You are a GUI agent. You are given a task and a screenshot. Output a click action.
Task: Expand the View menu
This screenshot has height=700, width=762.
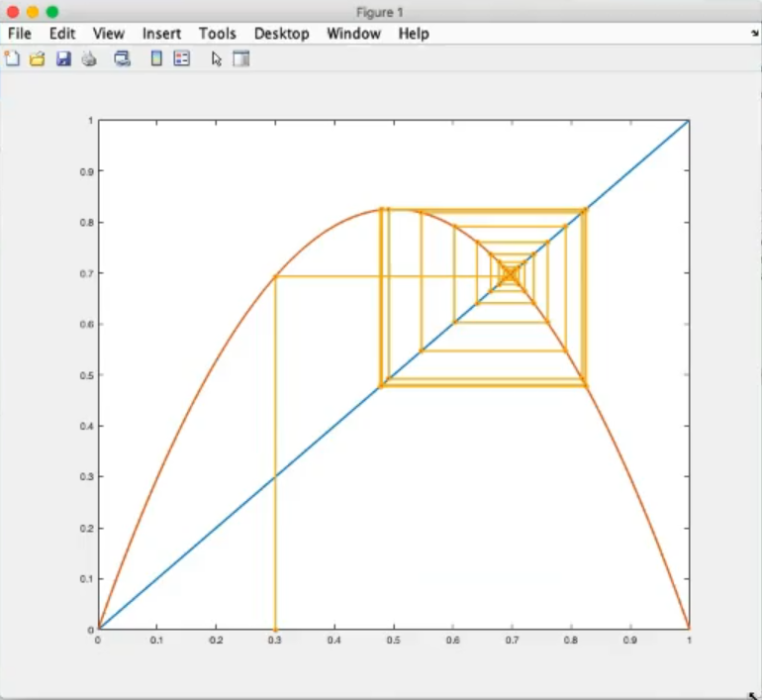(109, 34)
